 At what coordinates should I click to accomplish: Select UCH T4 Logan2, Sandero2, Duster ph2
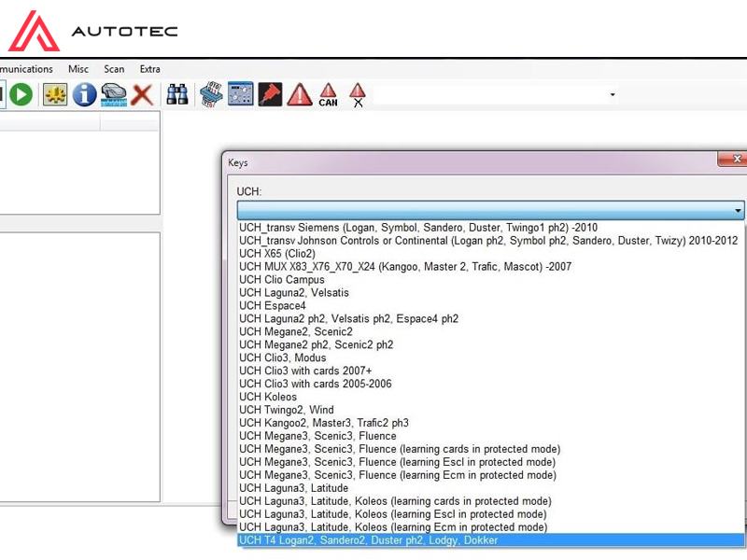click(x=491, y=540)
